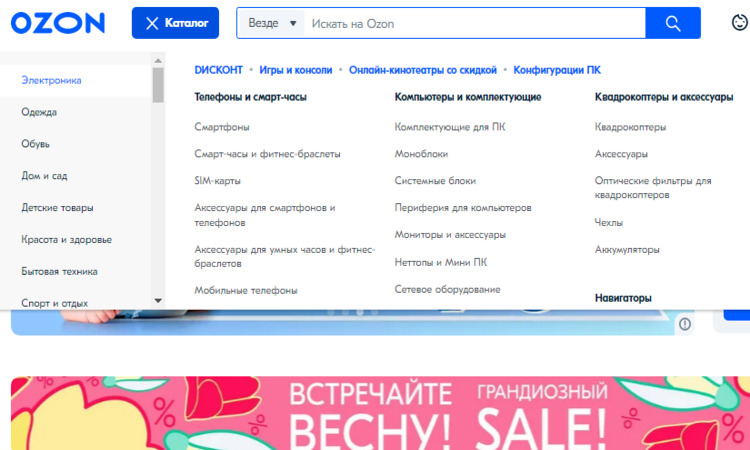Close the catalog with Каталог button
The image size is (750, 450).
point(176,23)
